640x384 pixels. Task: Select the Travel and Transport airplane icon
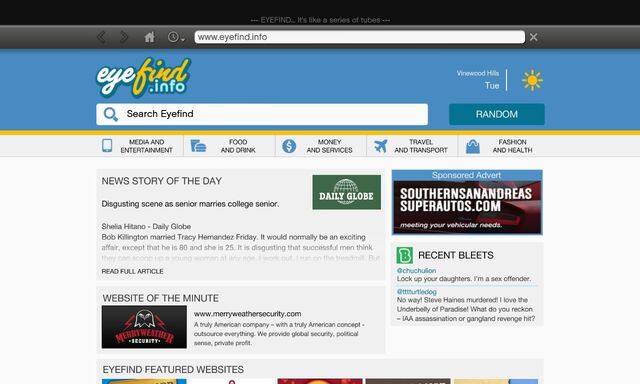click(x=380, y=146)
